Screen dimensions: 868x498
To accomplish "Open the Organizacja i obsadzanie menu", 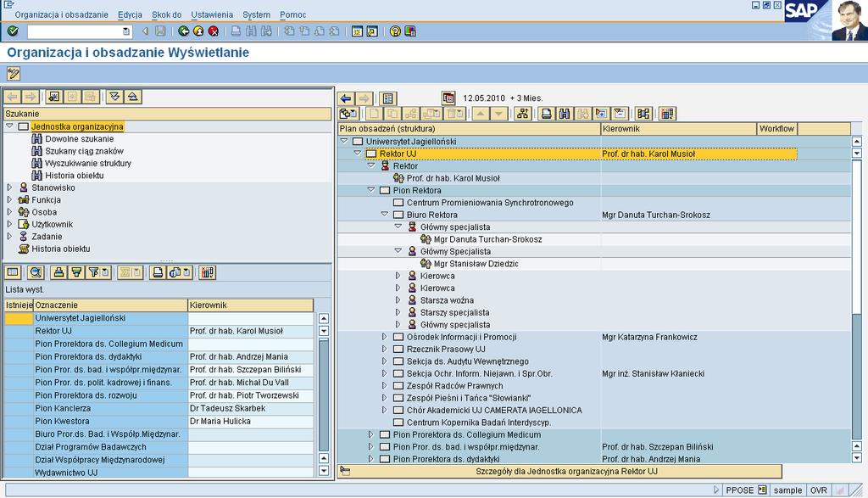I will click(x=61, y=15).
